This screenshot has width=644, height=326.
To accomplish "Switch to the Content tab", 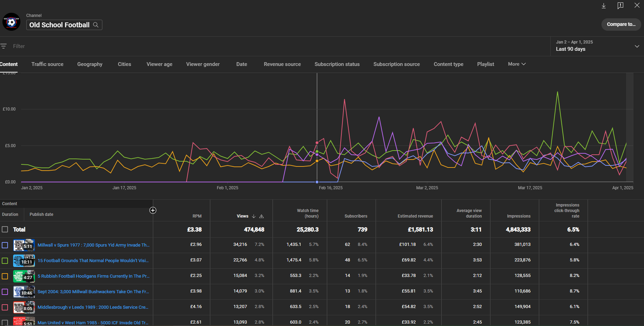I will pyautogui.click(x=9, y=64).
